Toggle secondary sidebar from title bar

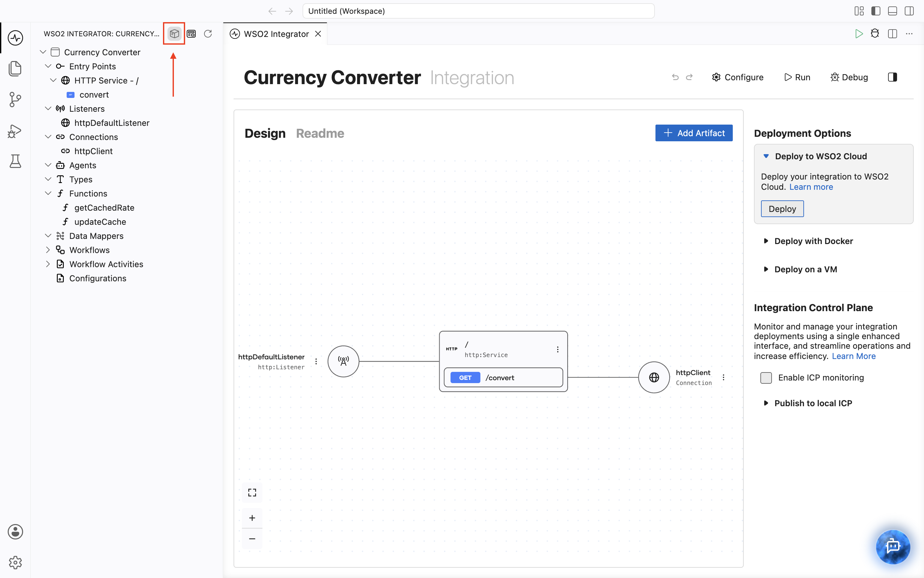click(x=909, y=11)
